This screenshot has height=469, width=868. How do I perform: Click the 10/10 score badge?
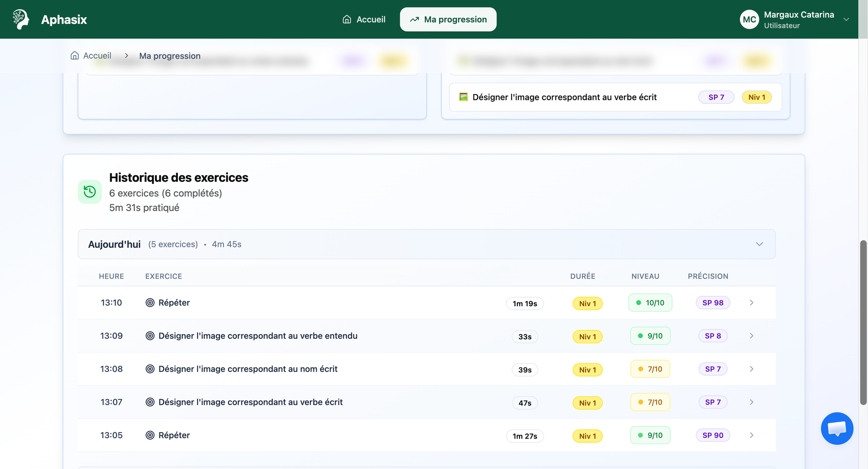pyautogui.click(x=650, y=303)
